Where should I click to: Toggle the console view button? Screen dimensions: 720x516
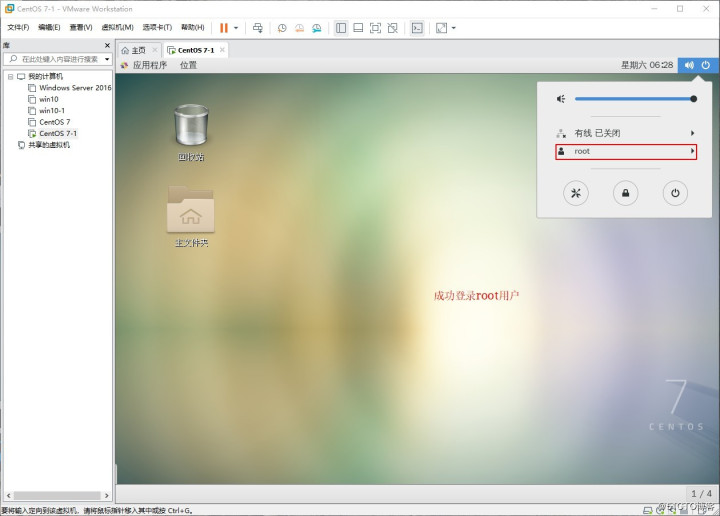[417, 28]
